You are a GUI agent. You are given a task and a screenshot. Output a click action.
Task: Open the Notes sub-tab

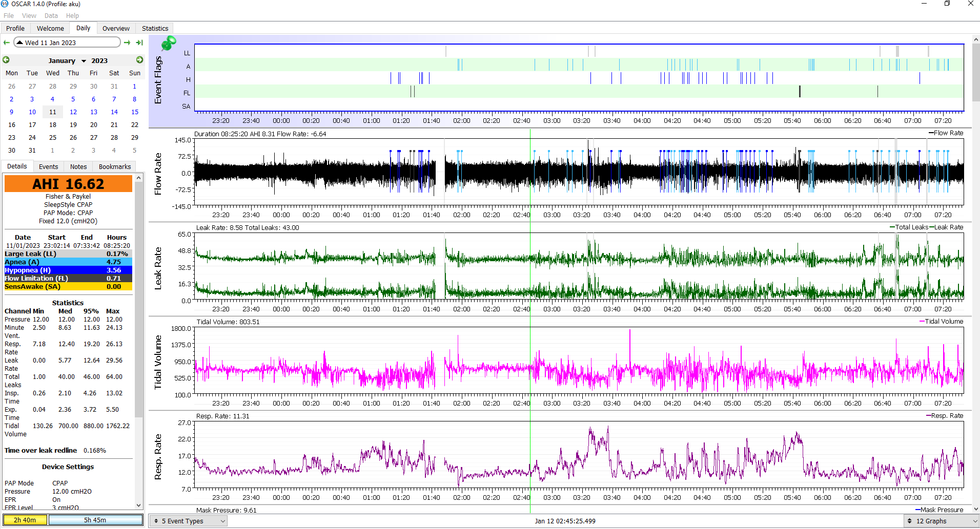pos(78,166)
